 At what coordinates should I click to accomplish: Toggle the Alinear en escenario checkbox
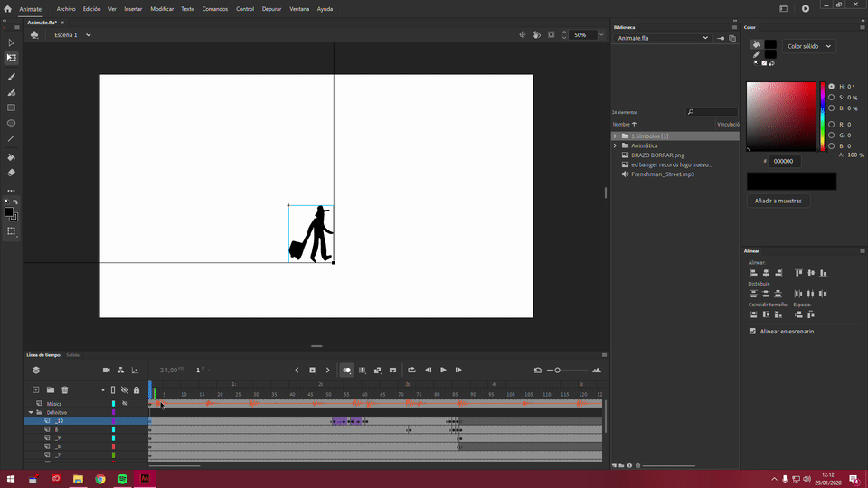[x=752, y=332]
